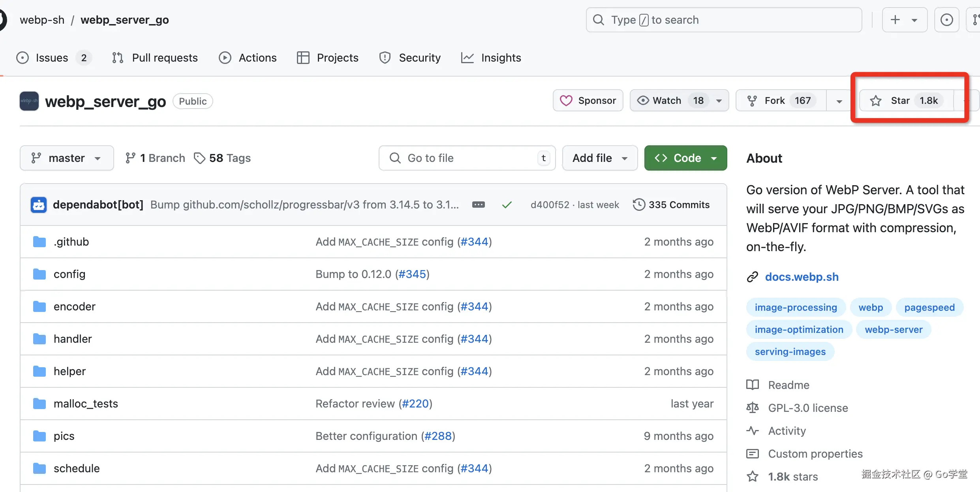This screenshot has width=980, height=492.
Task: Click the dependabot avatar icon
Action: 39,205
